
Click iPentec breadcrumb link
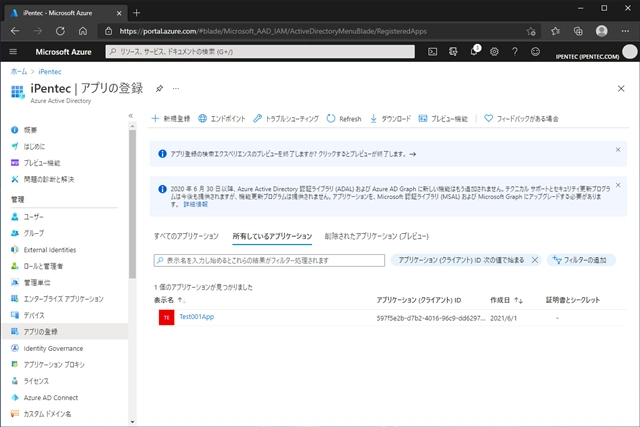pos(50,71)
